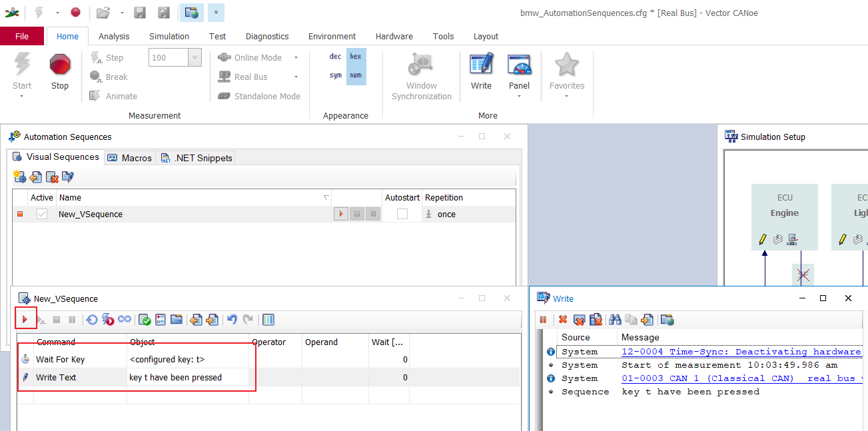Click infinity loop icon in sequence toolbar

pos(125,320)
